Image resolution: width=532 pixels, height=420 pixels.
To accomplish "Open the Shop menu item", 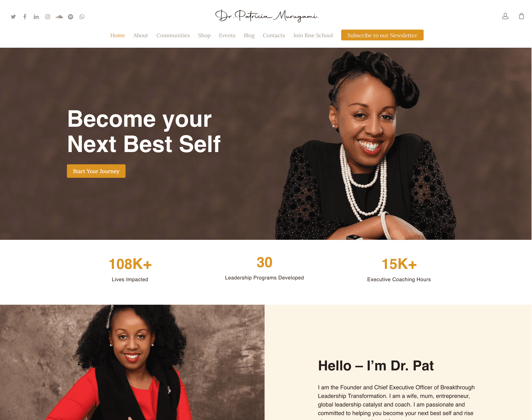I will pos(205,35).
